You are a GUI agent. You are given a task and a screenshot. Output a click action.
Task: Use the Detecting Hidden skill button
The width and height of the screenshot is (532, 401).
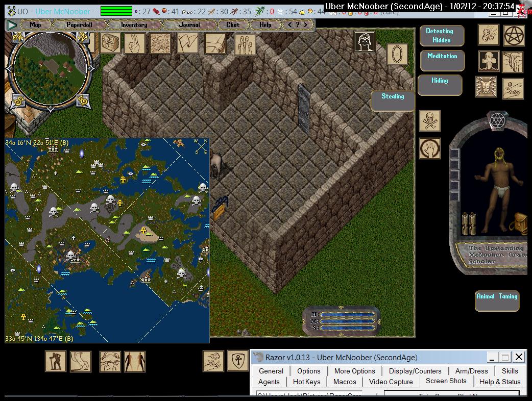coord(441,36)
